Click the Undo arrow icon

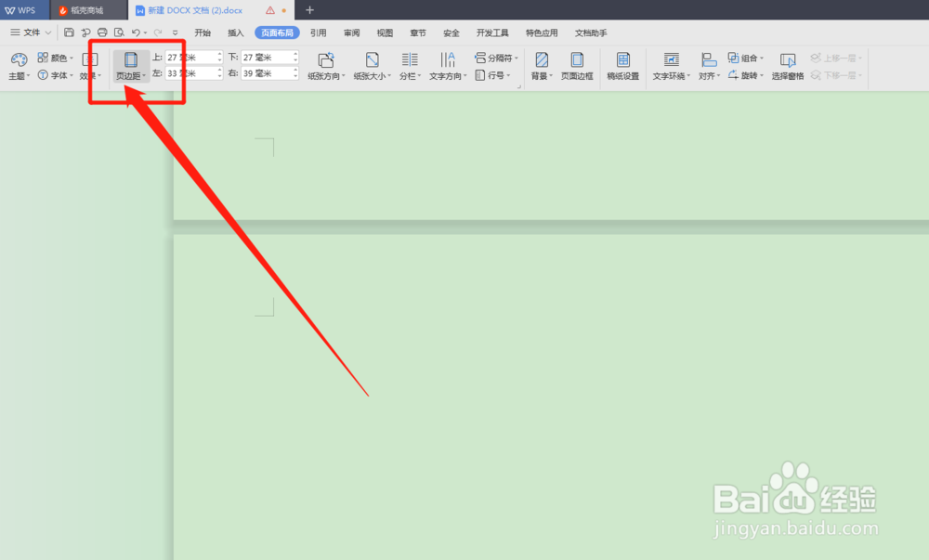click(136, 33)
